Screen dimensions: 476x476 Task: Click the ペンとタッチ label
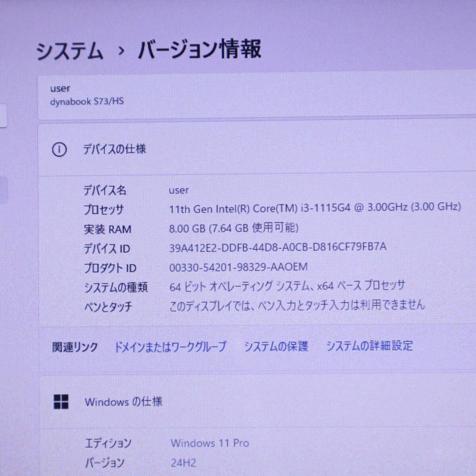point(108,307)
